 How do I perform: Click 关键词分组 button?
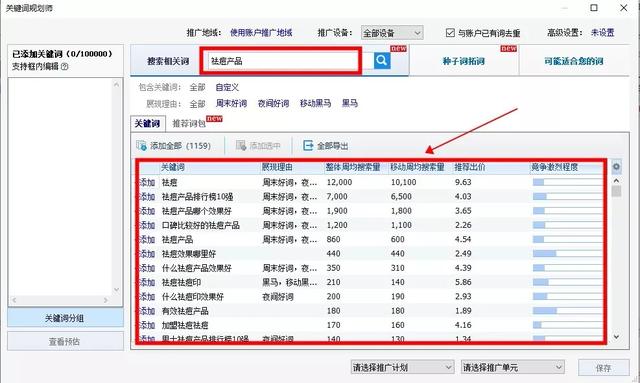(x=65, y=318)
